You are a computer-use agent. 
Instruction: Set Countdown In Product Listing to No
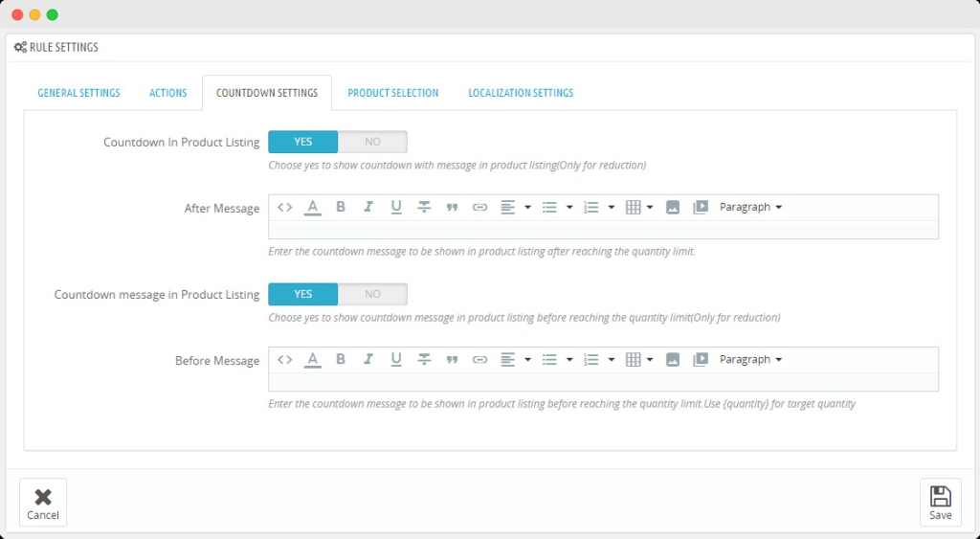372,142
